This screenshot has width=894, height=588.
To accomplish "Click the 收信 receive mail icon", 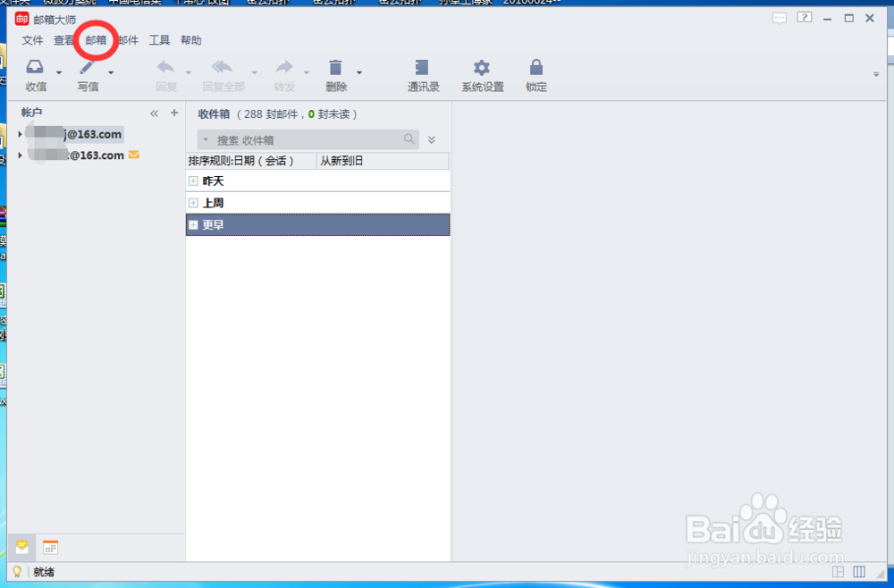I will (x=37, y=74).
